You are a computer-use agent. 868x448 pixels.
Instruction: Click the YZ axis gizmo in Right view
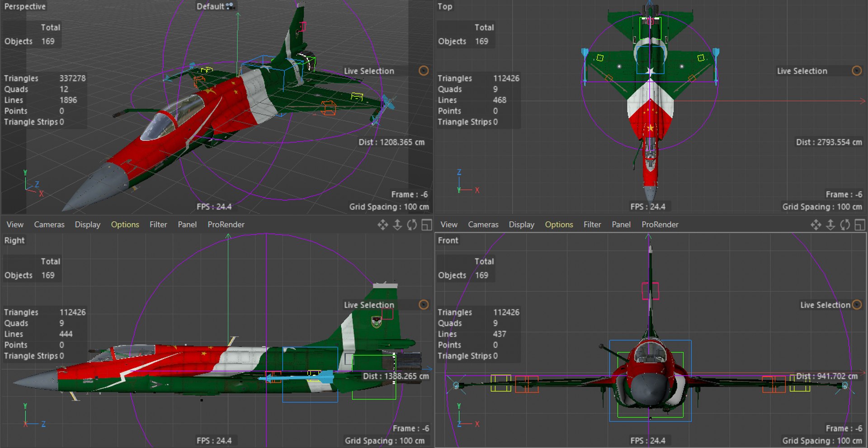pos(34,415)
